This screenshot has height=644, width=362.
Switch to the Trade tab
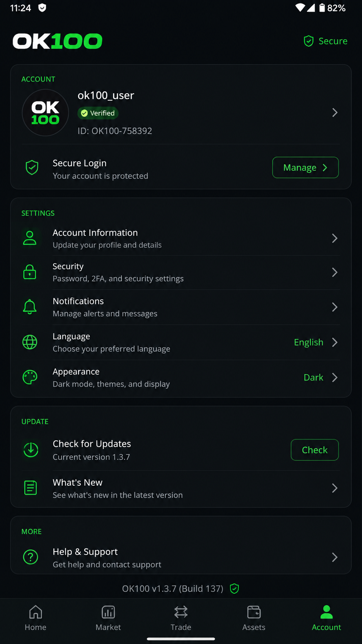(x=181, y=618)
